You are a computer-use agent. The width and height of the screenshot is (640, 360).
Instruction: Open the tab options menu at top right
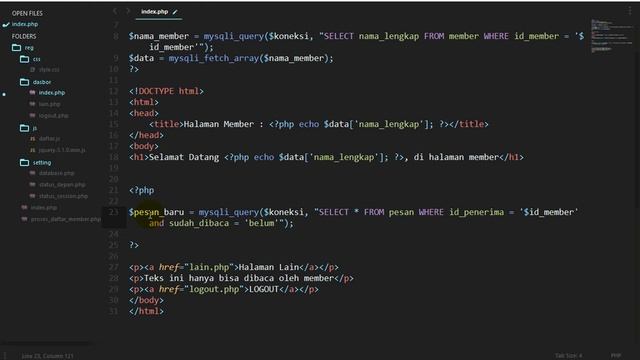click(630, 11)
